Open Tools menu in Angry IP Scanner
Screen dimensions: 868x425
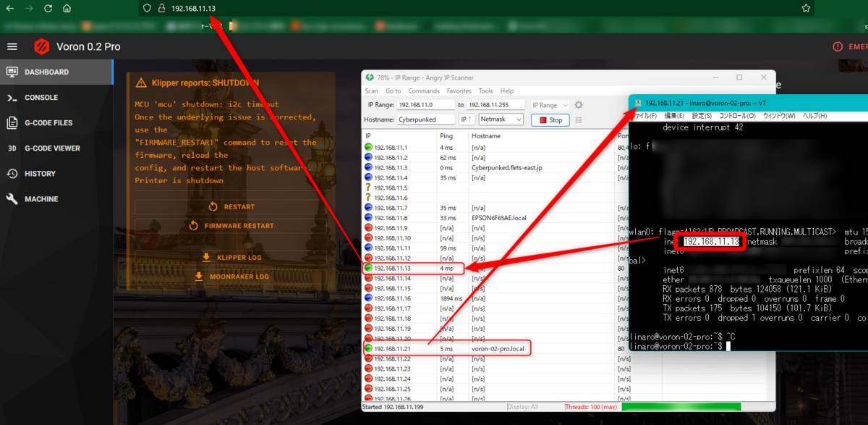point(485,91)
